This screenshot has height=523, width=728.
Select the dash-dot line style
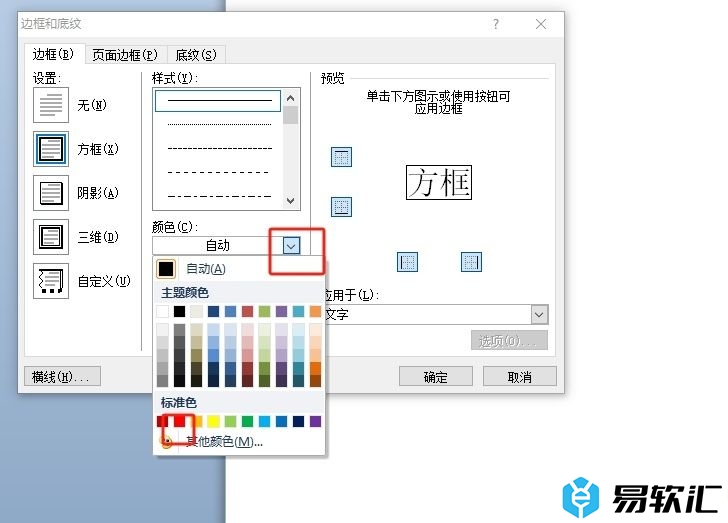coord(218,196)
